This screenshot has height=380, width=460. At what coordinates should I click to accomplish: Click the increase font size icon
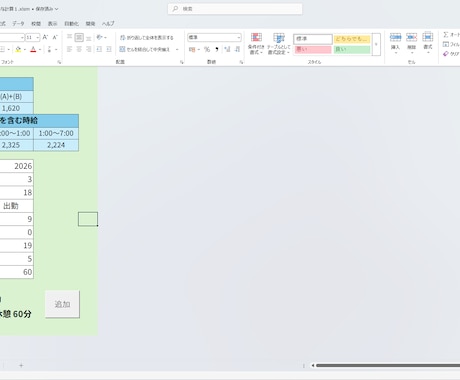pyautogui.click(x=45, y=37)
